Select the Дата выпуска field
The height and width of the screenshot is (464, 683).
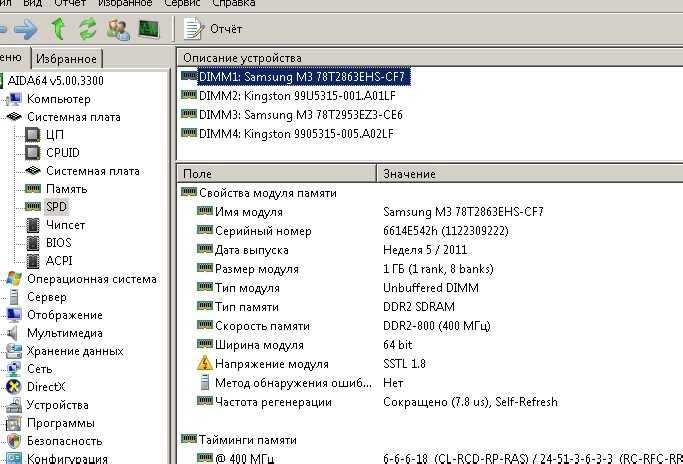point(251,250)
